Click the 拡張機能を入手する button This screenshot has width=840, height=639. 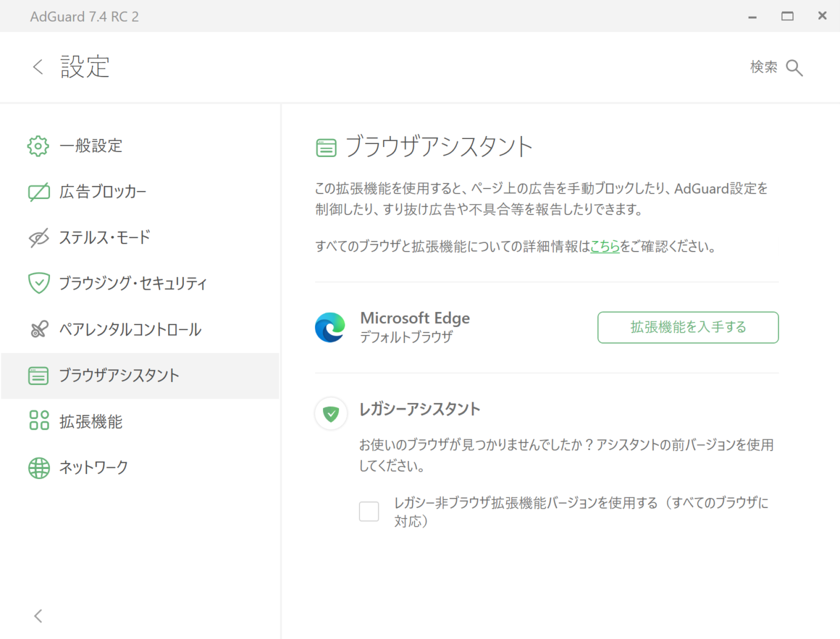tap(687, 328)
